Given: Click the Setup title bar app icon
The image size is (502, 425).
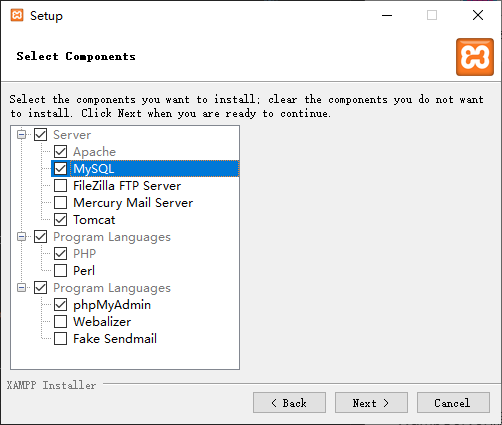Looking at the screenshot, I should (x=17, y=15).
